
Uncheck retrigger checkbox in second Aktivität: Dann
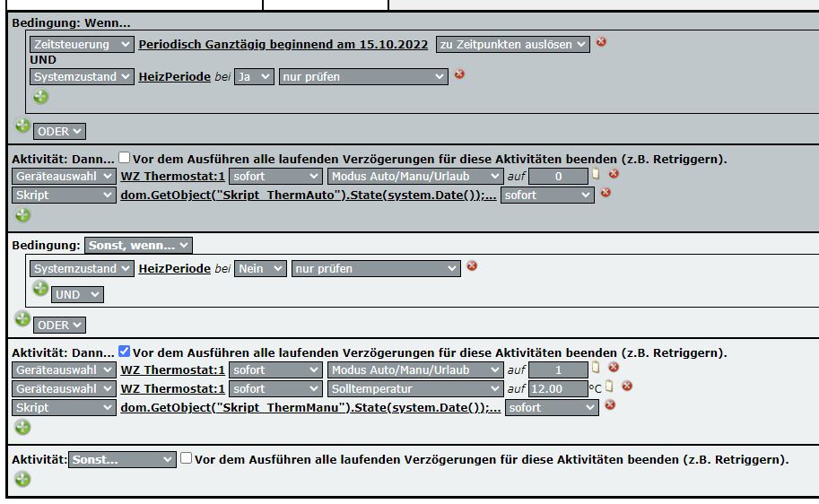click(x=124, y=351)
